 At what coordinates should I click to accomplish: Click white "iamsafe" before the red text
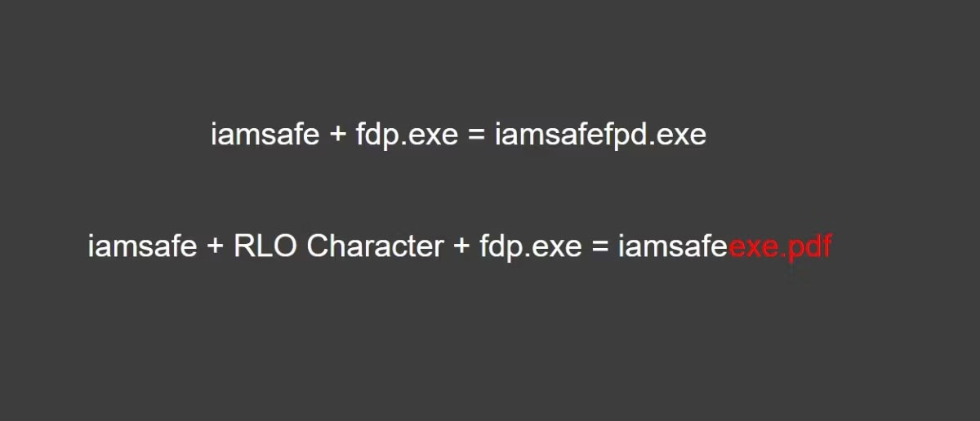point(672,246)
